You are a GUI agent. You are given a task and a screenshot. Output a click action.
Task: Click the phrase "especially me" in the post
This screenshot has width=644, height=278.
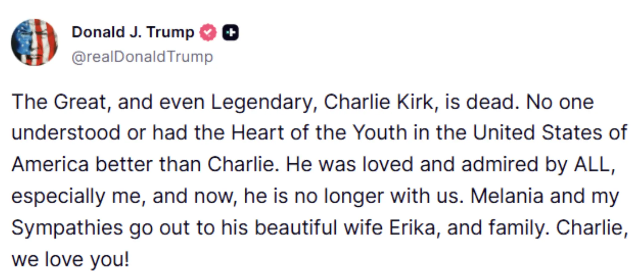pos(77,196)
